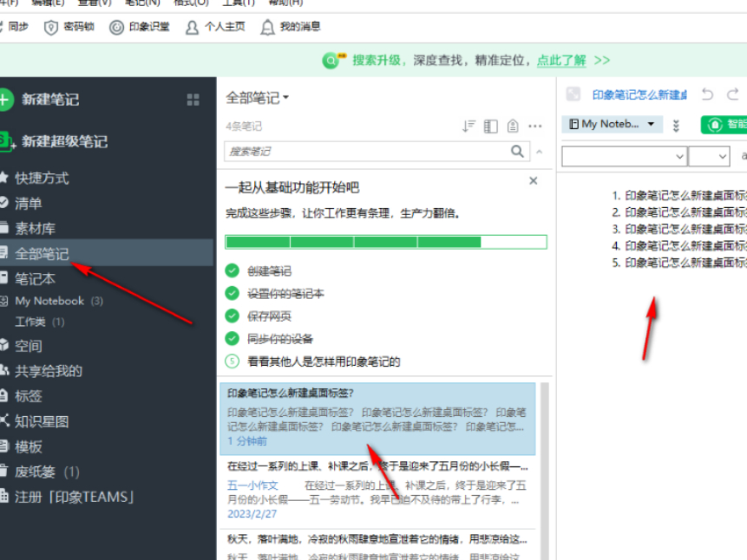
Task: Click the check mark beside 同步你的设备
Action: click(232, 339)
